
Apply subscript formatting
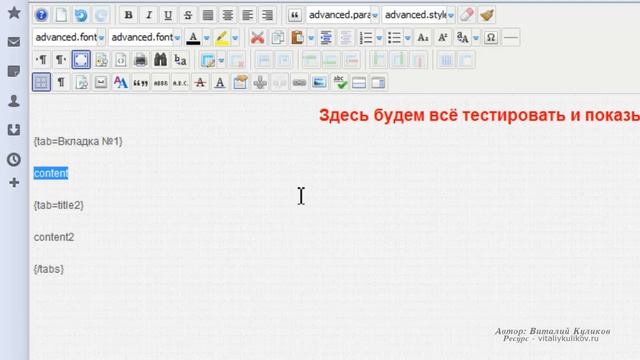coord(422,38)
